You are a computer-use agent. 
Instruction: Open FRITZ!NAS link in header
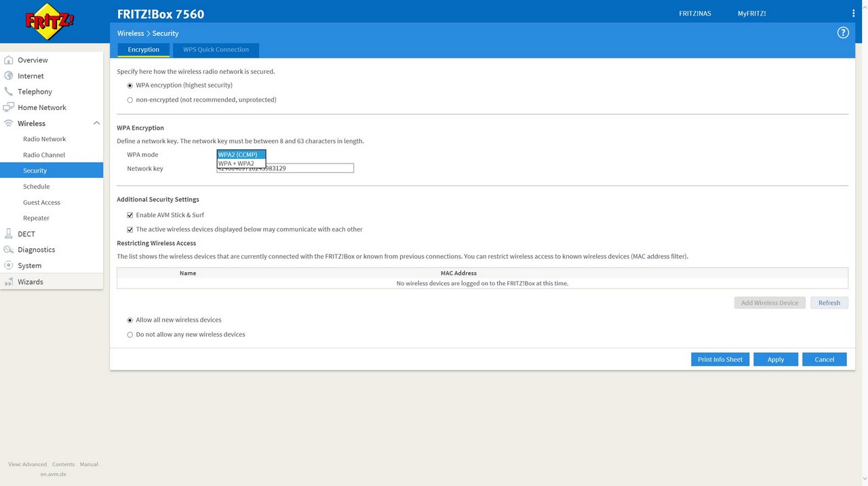(695, 14)
